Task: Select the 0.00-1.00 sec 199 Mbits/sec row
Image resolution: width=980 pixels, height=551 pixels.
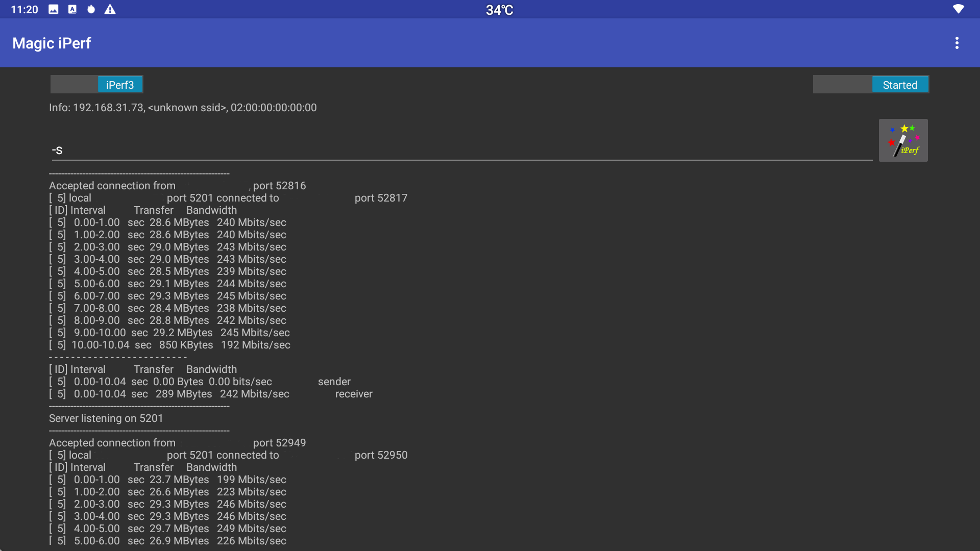Action: coord(168,480)
